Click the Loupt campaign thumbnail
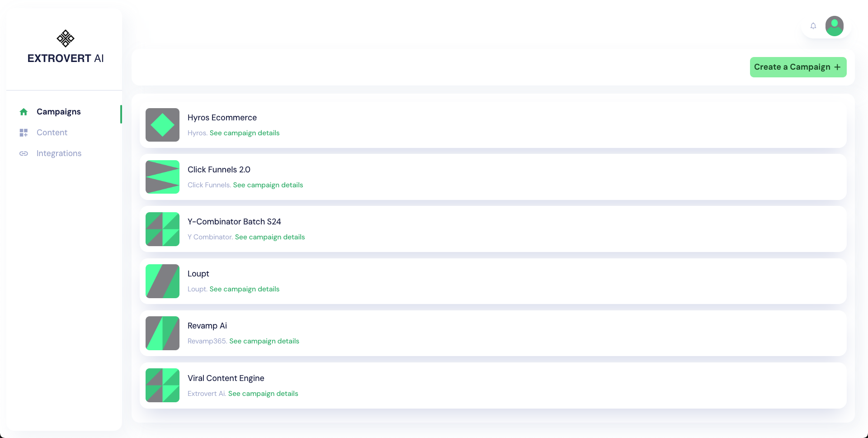868x438 pixels. (162, 281)
